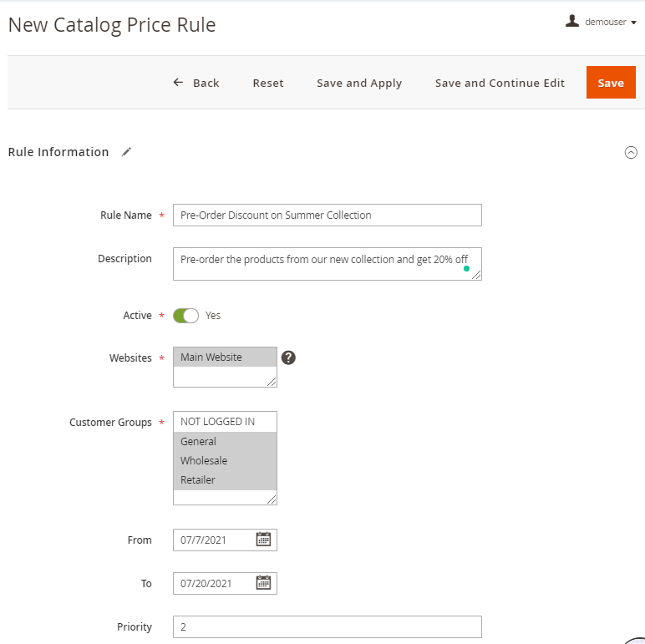Collapse the Rule Information section
The image size is (645, 644).
point(631,152)
